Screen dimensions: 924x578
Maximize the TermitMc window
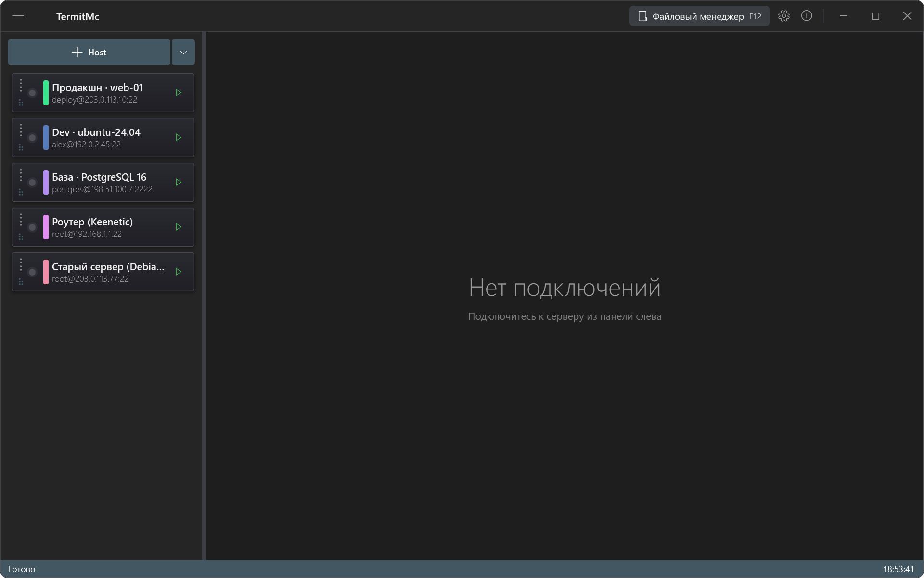tap(875, 16)
